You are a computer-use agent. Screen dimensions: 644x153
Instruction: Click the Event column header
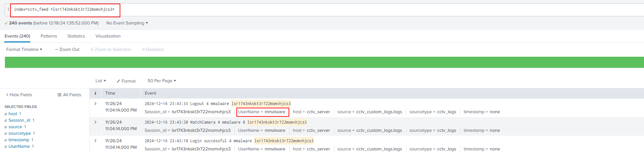coord(150,93)
